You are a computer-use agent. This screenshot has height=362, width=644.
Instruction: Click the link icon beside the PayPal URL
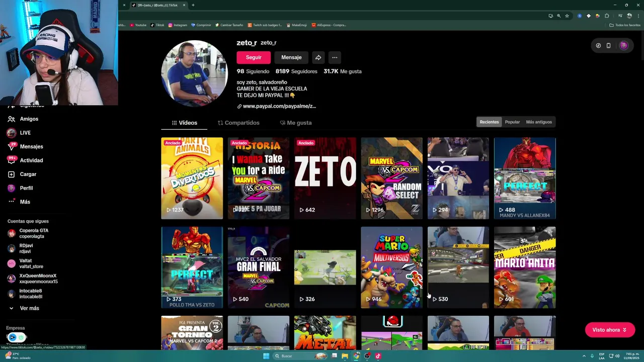pos(239,106)
